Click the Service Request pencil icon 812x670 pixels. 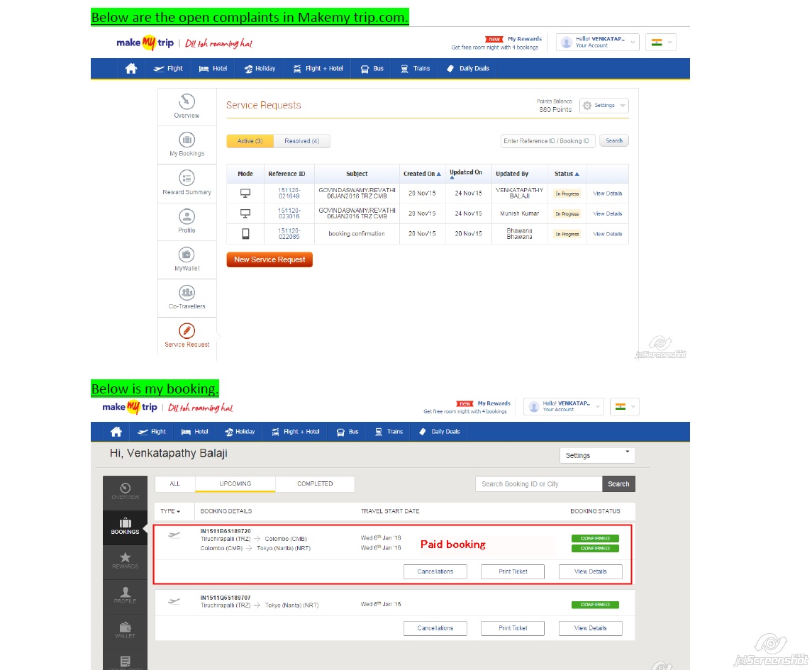pos(187,331)
